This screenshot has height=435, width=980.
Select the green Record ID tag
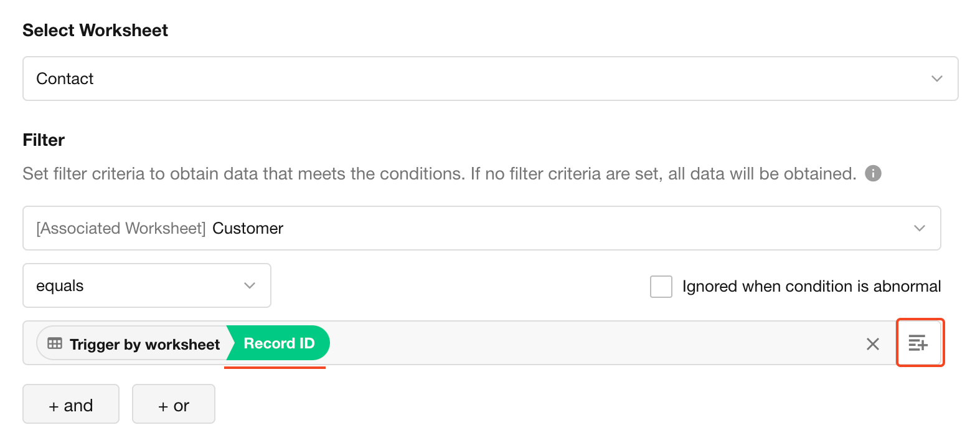(280, 343)
